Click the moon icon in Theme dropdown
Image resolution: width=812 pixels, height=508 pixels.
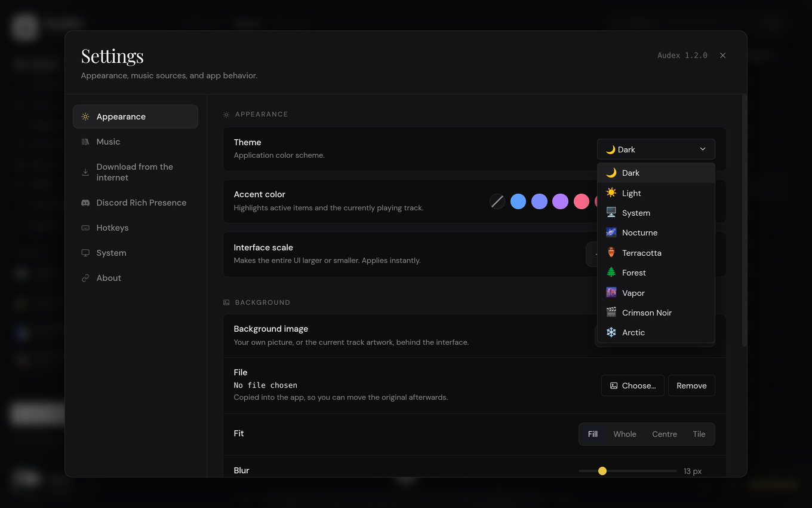(610, 149)
